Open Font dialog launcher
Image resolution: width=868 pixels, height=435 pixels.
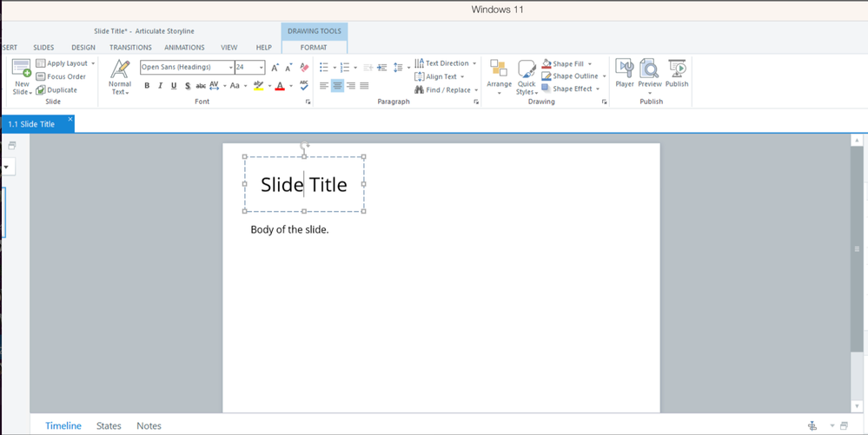tap(308, 102)
